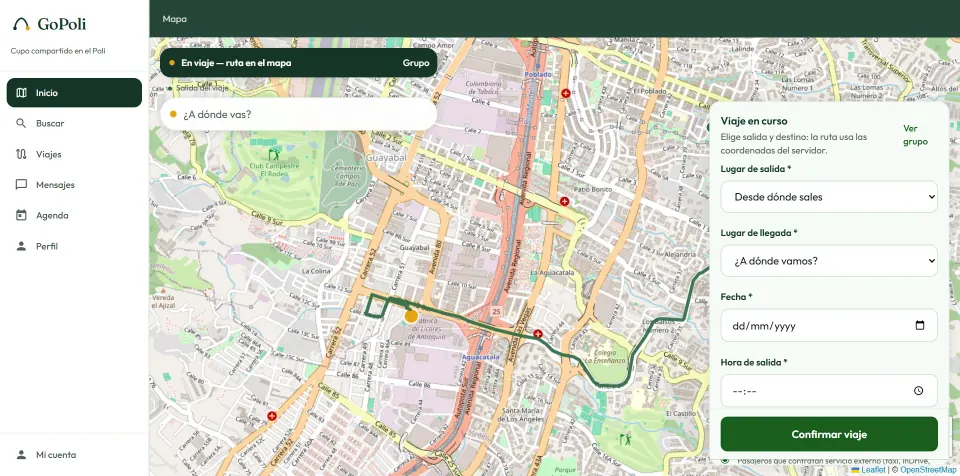Click the 'Vereda el Ajizal' map label

coord(162,301)
